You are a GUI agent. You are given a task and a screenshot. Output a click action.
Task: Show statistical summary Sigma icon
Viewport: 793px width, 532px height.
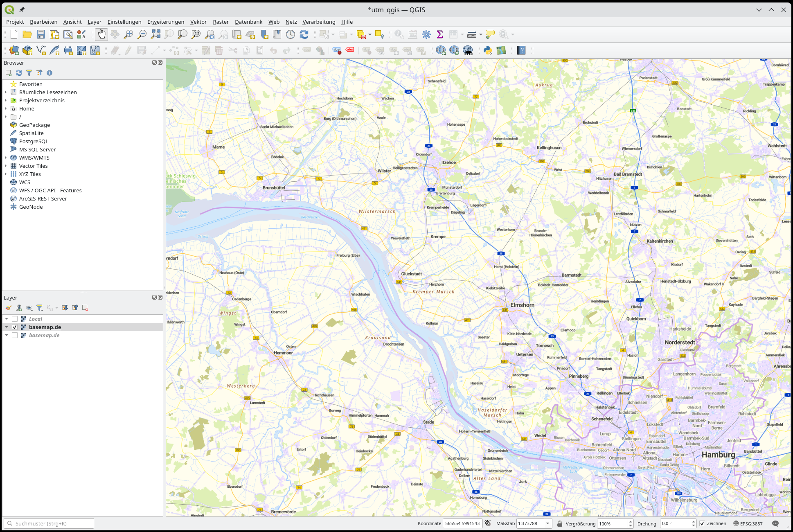440,34
